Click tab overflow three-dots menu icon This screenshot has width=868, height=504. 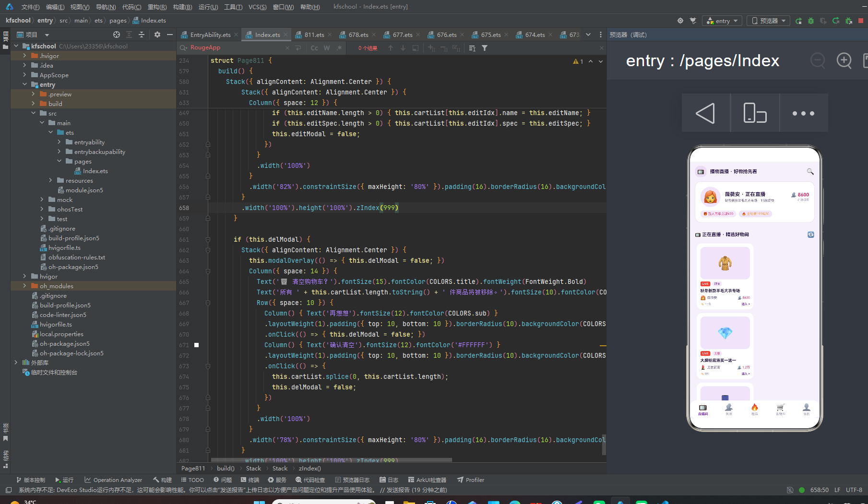coord(601,35)
